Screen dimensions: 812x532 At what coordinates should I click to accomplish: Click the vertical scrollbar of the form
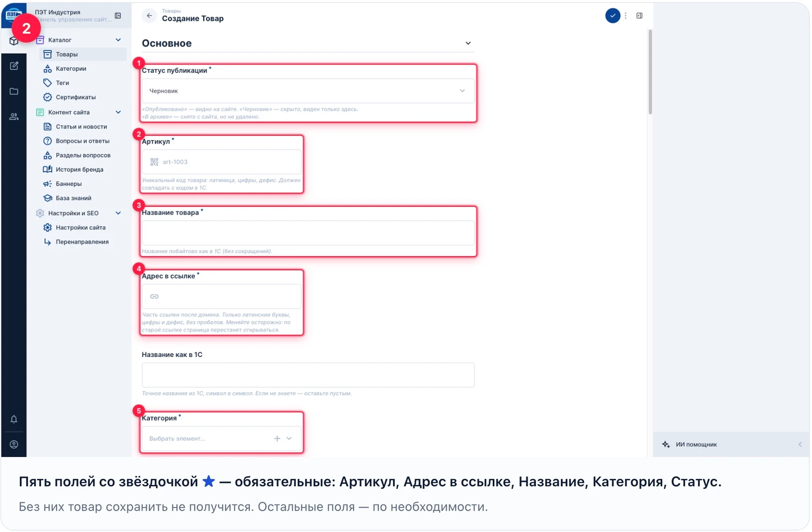pyautogui.click(x=650, y=72)
